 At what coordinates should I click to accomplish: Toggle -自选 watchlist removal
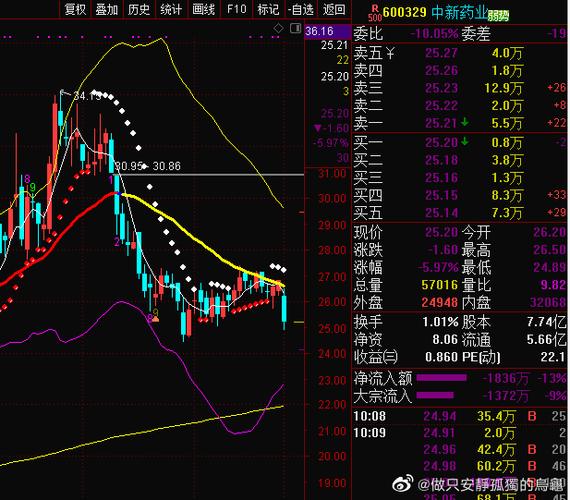click(301, 9)
